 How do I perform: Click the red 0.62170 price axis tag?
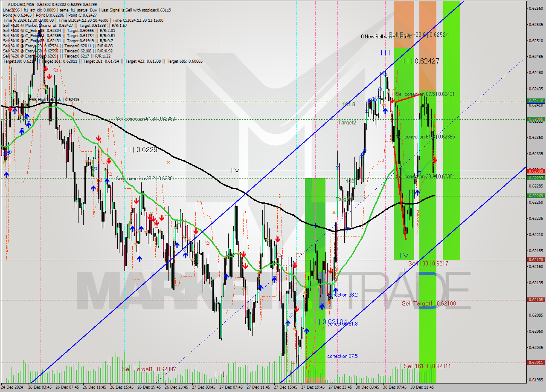(x=536, y=259)
